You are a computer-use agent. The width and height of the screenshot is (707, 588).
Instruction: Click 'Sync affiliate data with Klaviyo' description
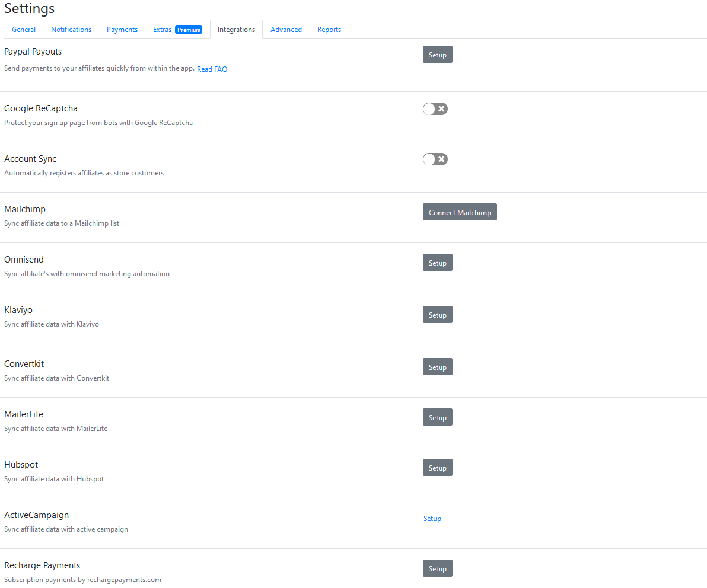(52, 324)
